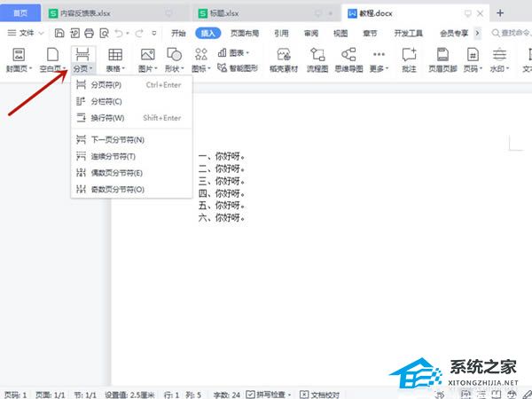The width and height of the screenshot is (532, 399).
Task: Select 奇数页分节符(O) from the menu
Action: pos(131,190)
